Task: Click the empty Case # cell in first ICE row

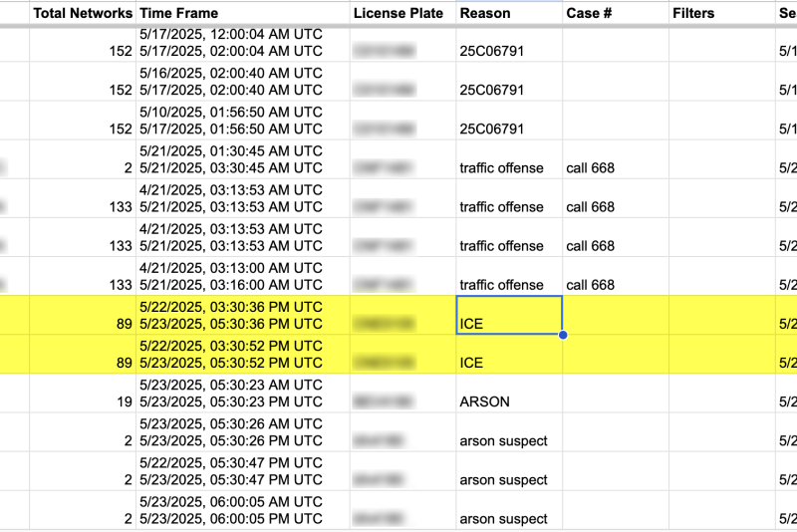Action: (x=616, y=316)
